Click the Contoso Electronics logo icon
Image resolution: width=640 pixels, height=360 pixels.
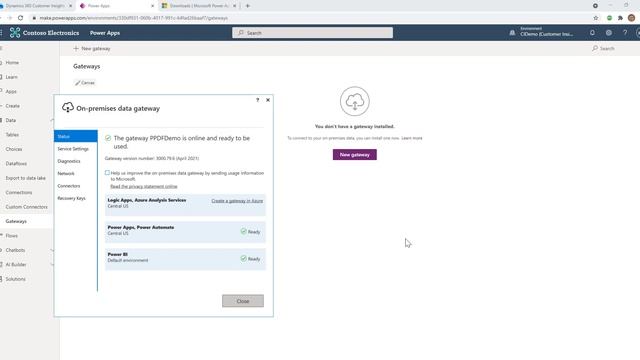click(15, 33)
